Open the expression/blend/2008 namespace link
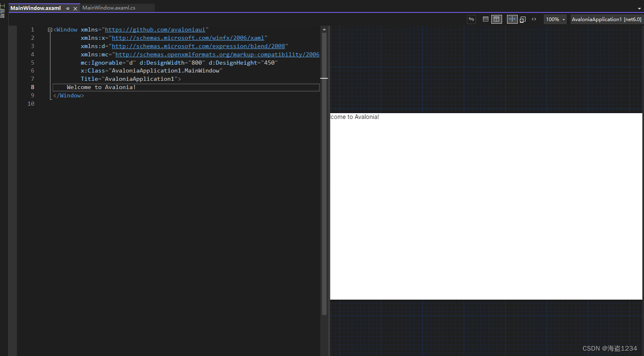644x356 pixels. coord(198,46)
